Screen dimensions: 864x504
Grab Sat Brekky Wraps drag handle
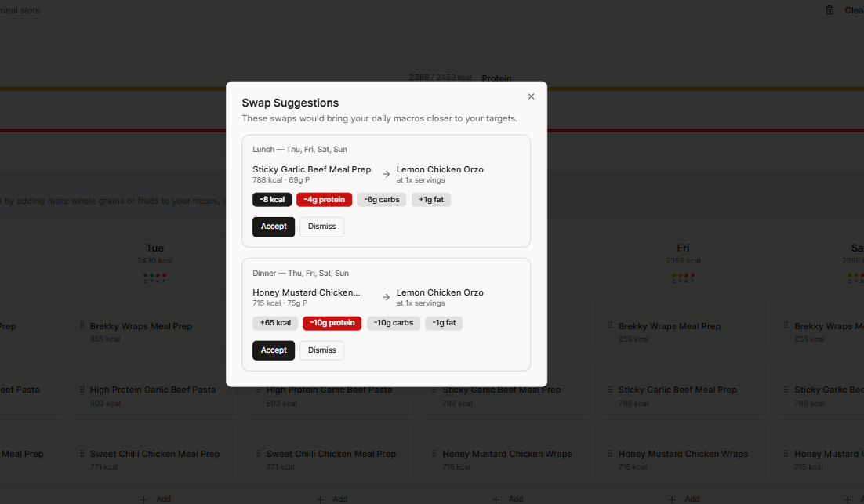[x=786, y=325]
